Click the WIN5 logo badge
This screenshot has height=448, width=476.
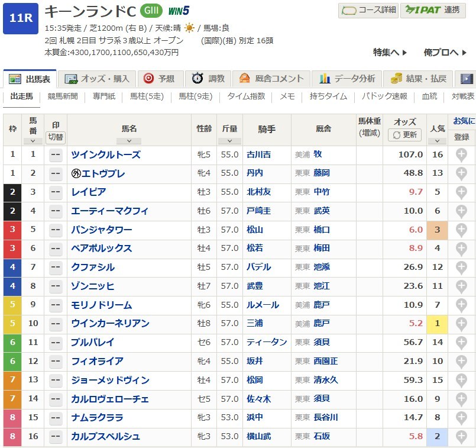pos(179,11)
